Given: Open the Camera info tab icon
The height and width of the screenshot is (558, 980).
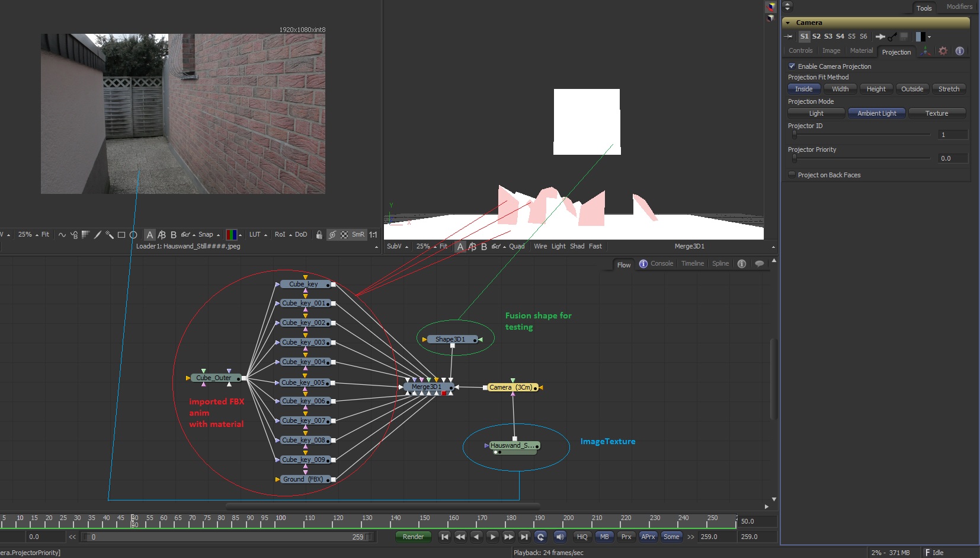Looking at the screenshot, I should point(960,51).
